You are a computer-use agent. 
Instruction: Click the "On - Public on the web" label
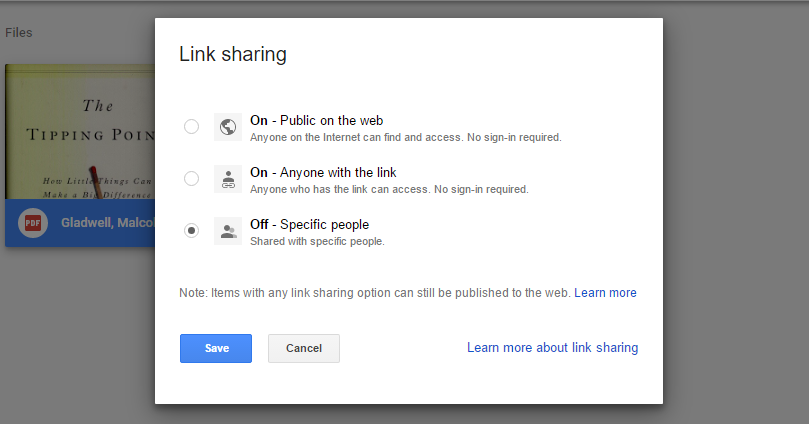point(316,120)
